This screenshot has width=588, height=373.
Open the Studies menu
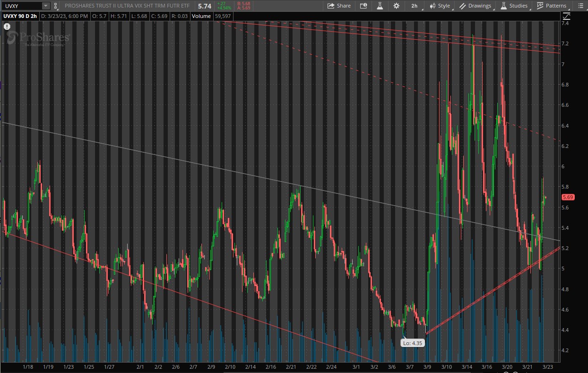click(514, 6)
